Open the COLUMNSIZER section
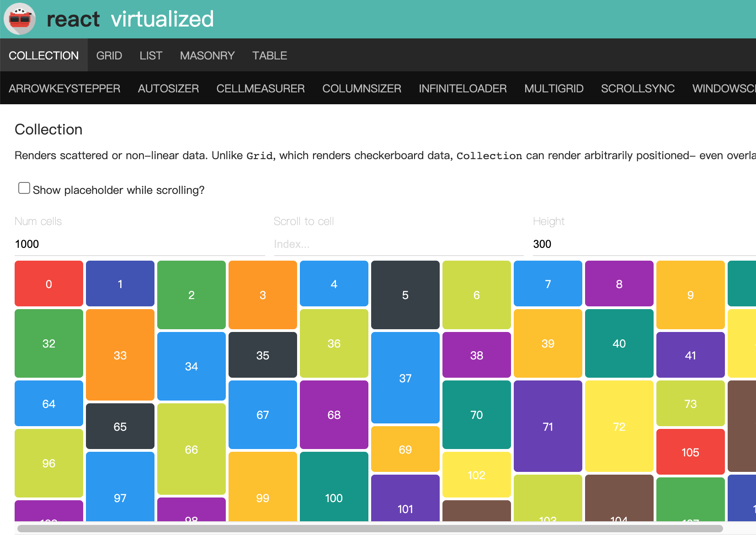756x535 pixels. pyautogui.click(x=362, y=88)
